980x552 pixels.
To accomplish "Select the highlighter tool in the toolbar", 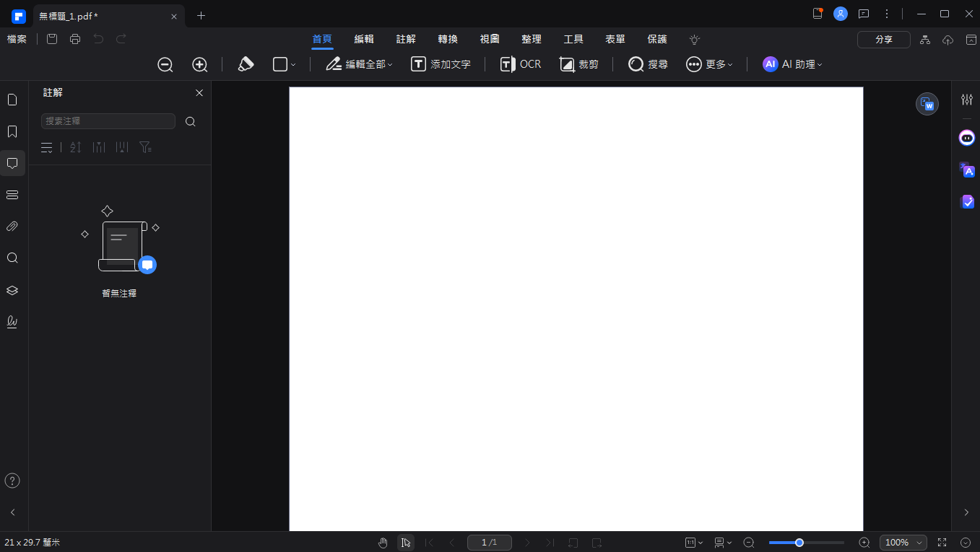I will pyautogui.click(x=246, y=64).
